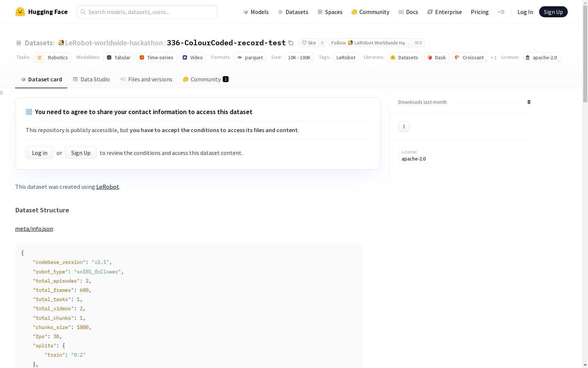Click the "chunks_size" line in JSON

coord(62,327)
